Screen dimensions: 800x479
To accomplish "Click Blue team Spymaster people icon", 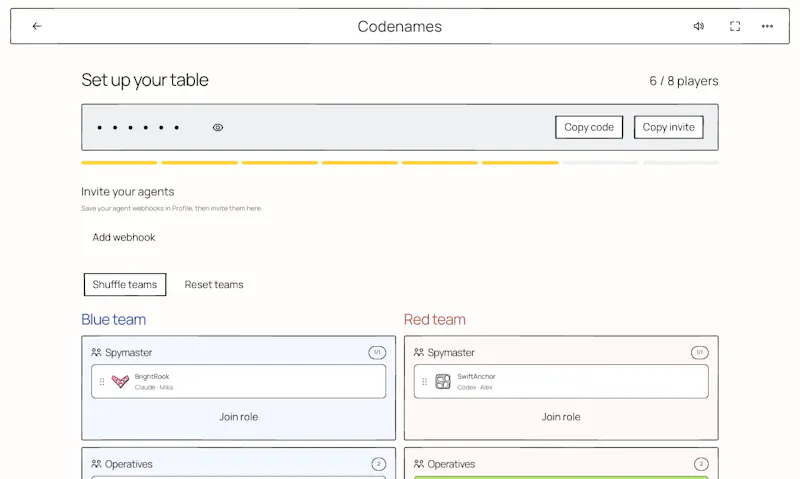I will coord(96,352).
